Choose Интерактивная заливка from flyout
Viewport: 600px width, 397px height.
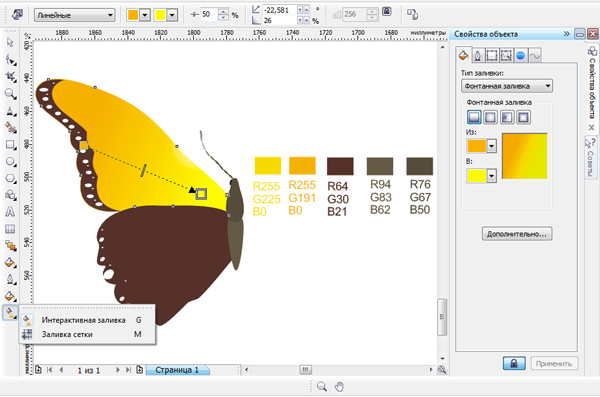point(87,320)
